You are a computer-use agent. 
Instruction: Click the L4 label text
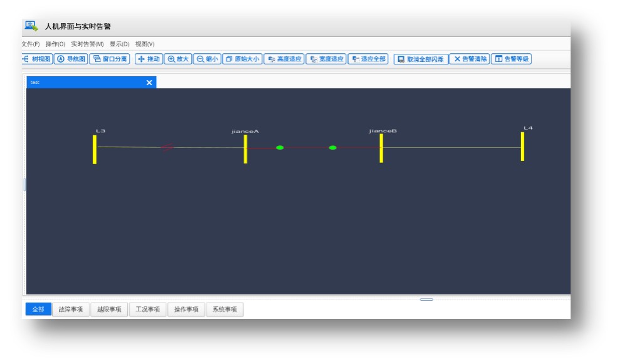click(x=528, y=128)
